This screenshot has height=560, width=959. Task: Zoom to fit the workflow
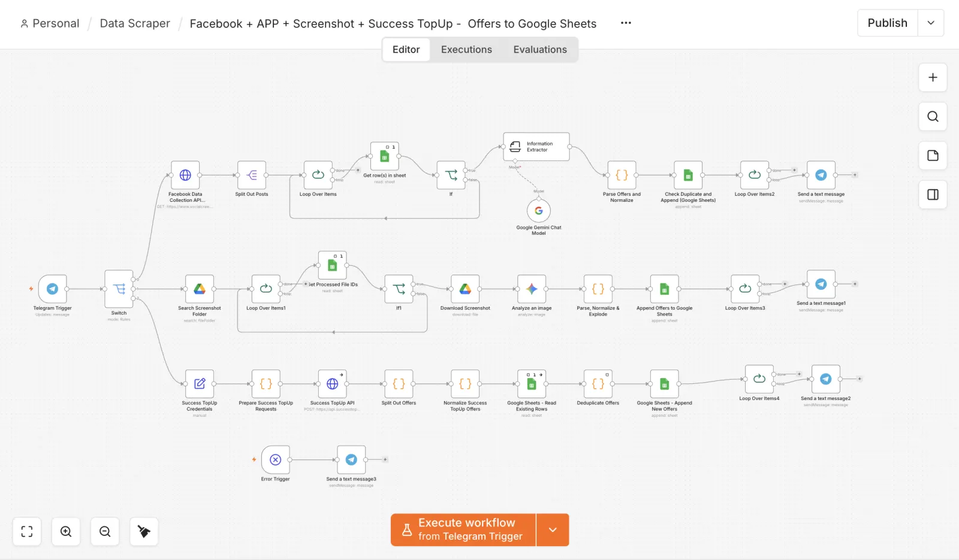[27, 531]
